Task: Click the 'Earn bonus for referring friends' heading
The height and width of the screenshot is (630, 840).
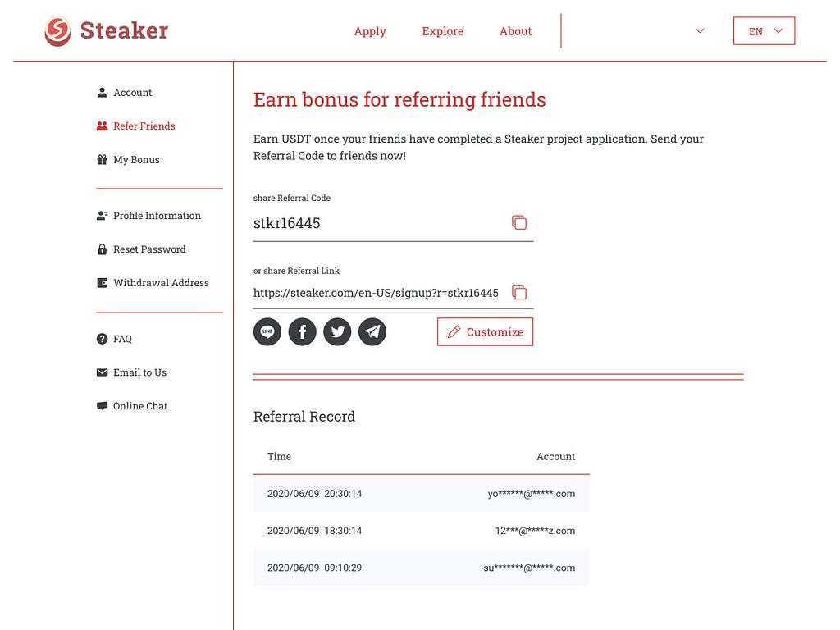Action: tap(399, 99)
